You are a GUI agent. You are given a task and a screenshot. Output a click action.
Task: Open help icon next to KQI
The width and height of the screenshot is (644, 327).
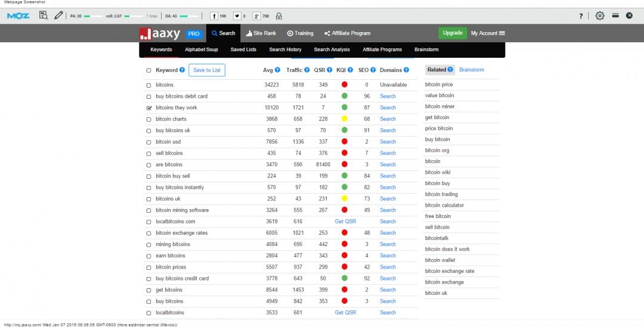point(351,70)
